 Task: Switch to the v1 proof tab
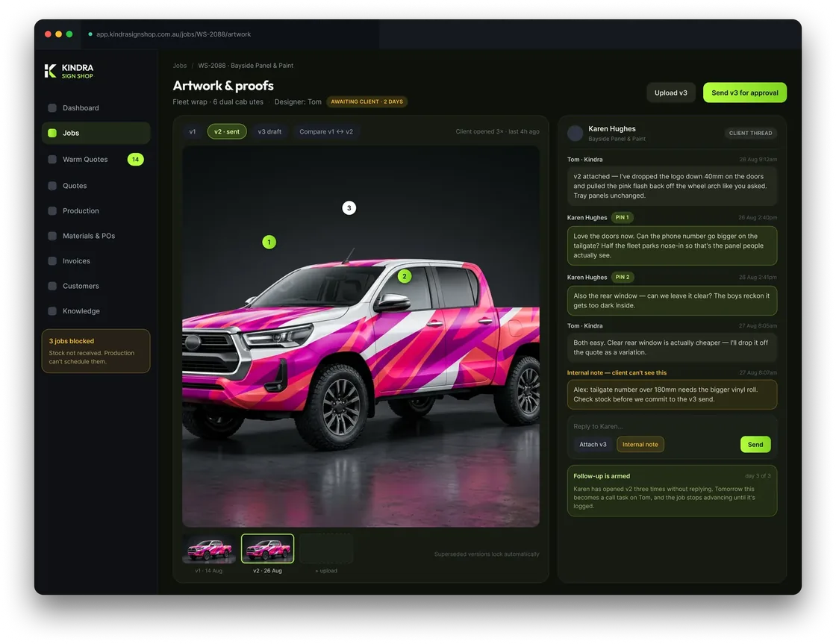193,131
